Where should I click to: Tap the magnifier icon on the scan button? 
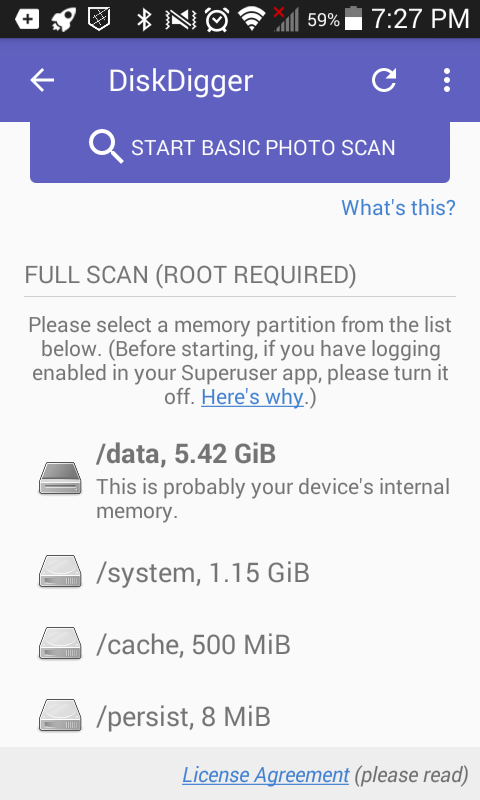tap(106, 146)
